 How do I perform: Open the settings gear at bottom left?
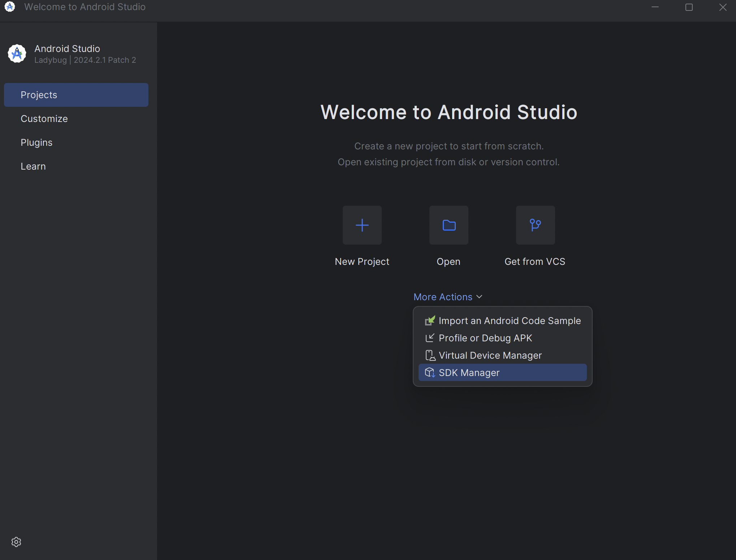tap(16, 542)
